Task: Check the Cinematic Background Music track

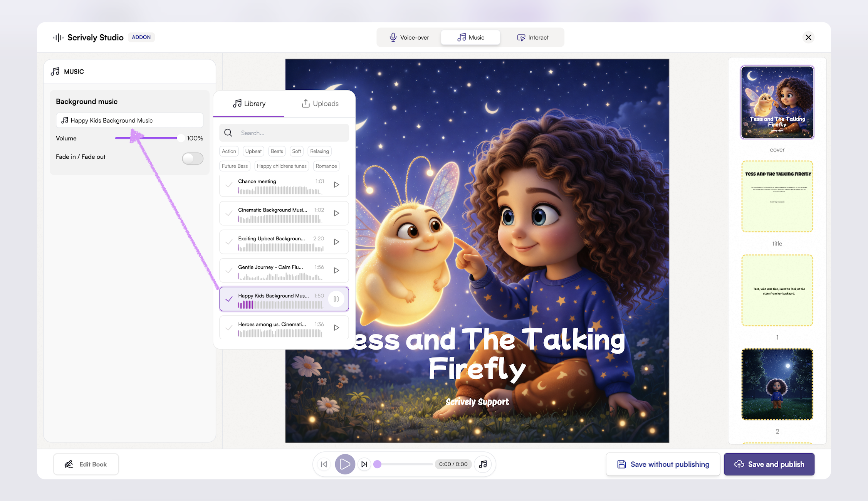Action: pos(229,213)
